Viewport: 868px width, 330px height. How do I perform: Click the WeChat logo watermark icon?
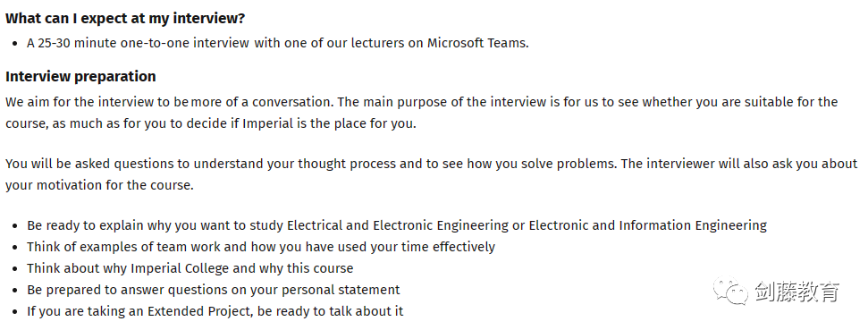(730, 292)
